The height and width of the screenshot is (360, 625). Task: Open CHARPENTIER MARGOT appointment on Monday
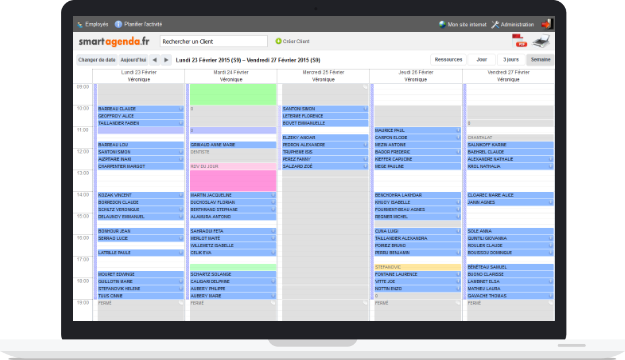point(140,166)
